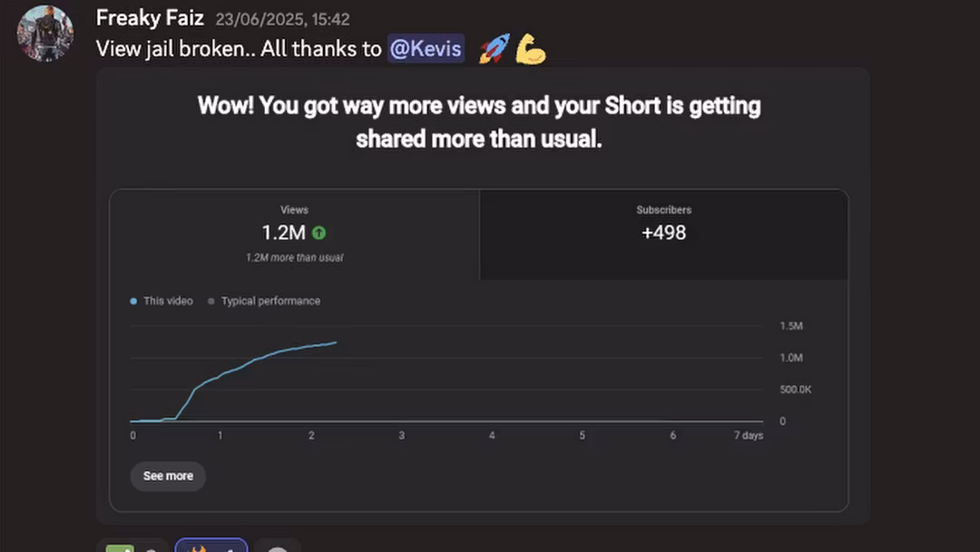980x552 pixels.
Task: Click the day 3 axis marker
Action: click(401, 435)
